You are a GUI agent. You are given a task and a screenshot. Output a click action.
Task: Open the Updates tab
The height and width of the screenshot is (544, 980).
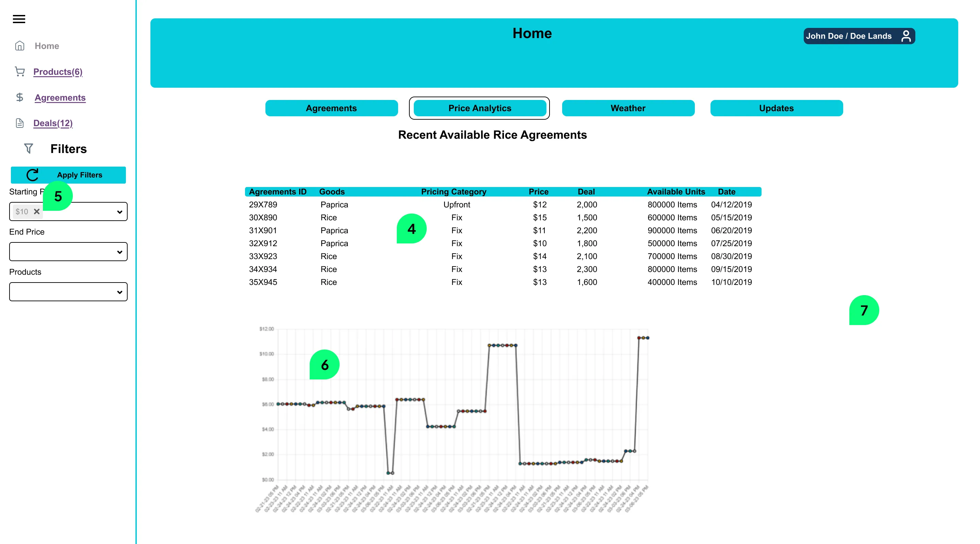click(x=776, y=108)
